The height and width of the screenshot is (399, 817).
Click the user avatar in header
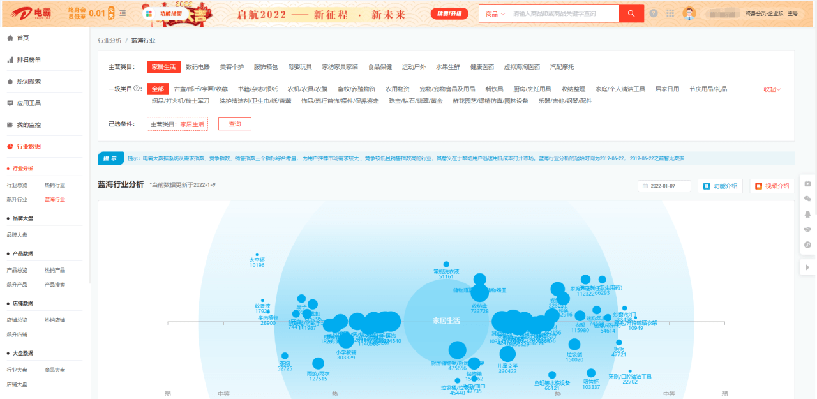689,14
